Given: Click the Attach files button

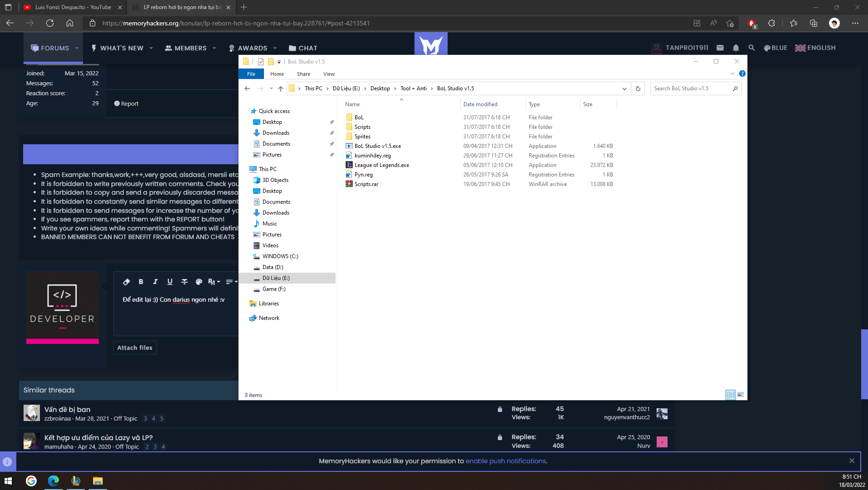Looking at the screenshot, I should pyautogui.click(x=135, y=348).
